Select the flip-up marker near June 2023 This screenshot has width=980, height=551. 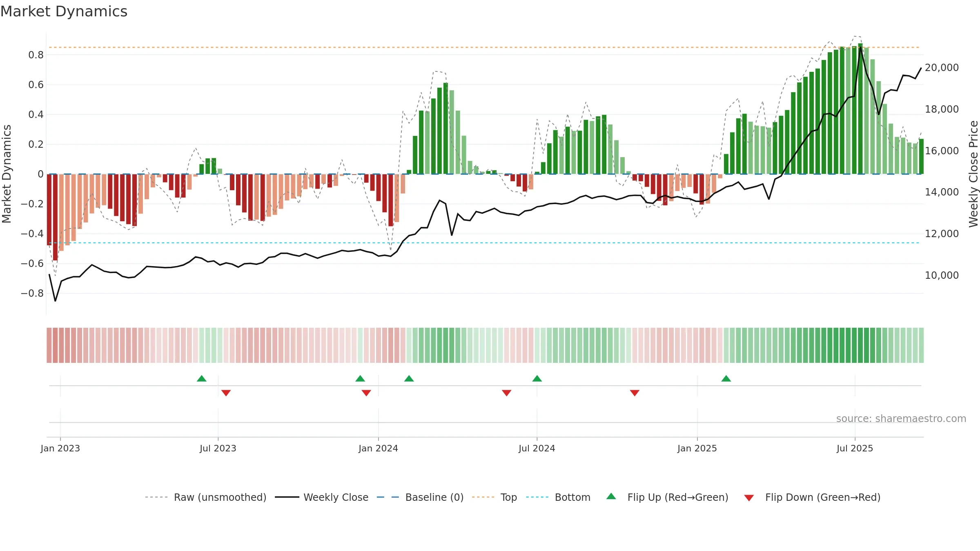pyautogui.click(x=202, y=378)
